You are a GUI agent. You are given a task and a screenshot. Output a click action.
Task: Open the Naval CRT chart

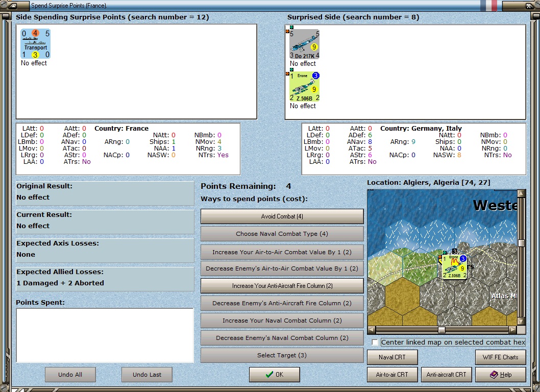(x=392, y=357)
